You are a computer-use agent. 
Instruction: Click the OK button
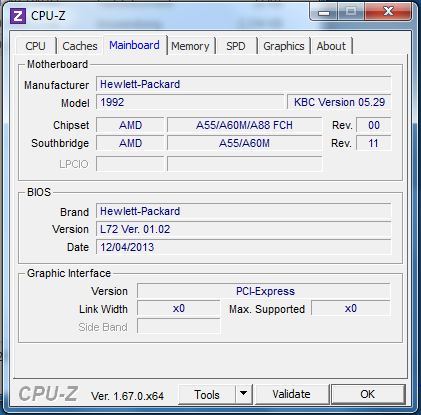point(368,394)
